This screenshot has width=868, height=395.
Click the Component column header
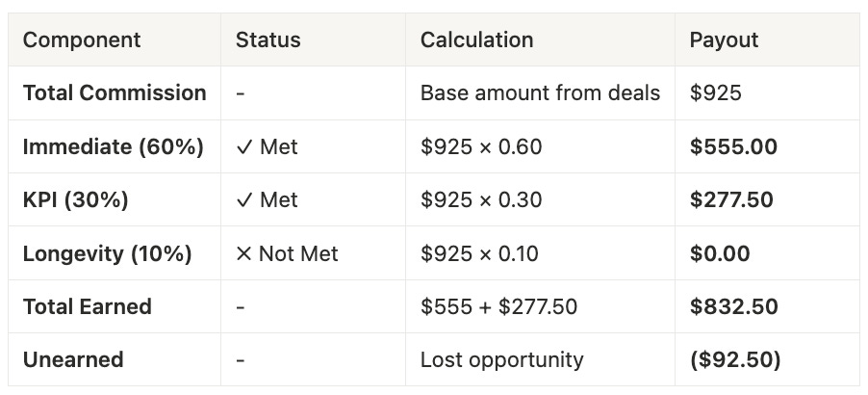82,40
